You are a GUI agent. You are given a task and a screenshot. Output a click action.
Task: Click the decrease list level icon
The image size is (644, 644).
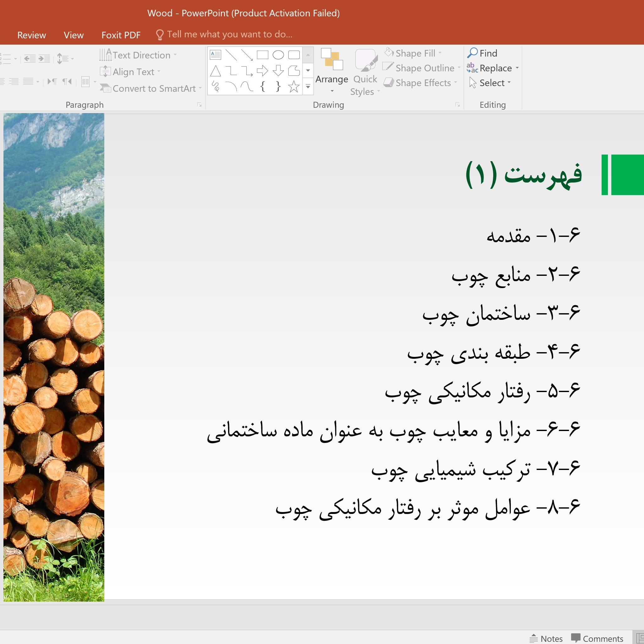click(30, 59)
